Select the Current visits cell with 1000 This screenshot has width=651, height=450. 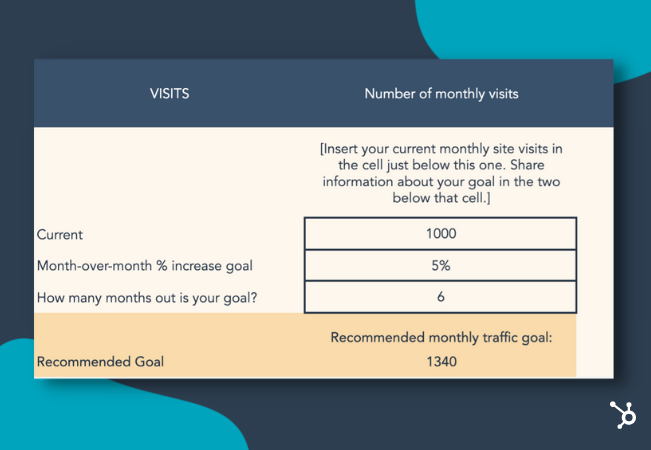(x=441, y=233)
